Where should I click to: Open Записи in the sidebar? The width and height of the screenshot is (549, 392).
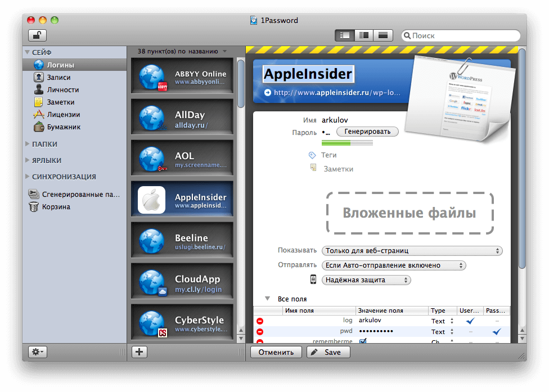pyautogui.click(x=59, y=78)
